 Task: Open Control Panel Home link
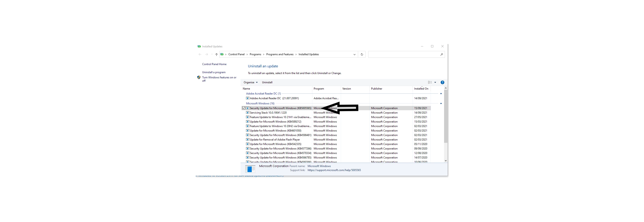(x=214, y=64)
